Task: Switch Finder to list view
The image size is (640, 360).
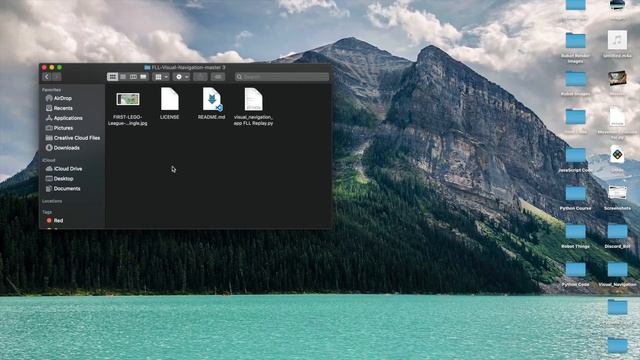Action: pos(123,77)
